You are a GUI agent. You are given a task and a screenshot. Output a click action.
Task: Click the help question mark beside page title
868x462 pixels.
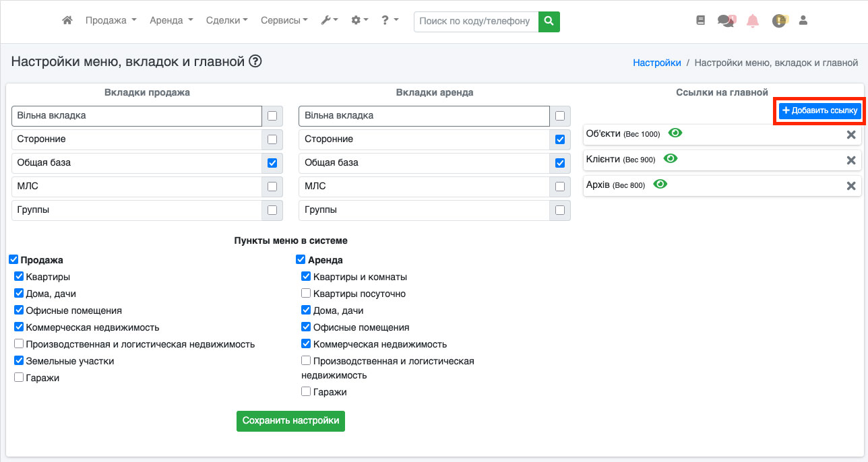click(x=255, y=62)
